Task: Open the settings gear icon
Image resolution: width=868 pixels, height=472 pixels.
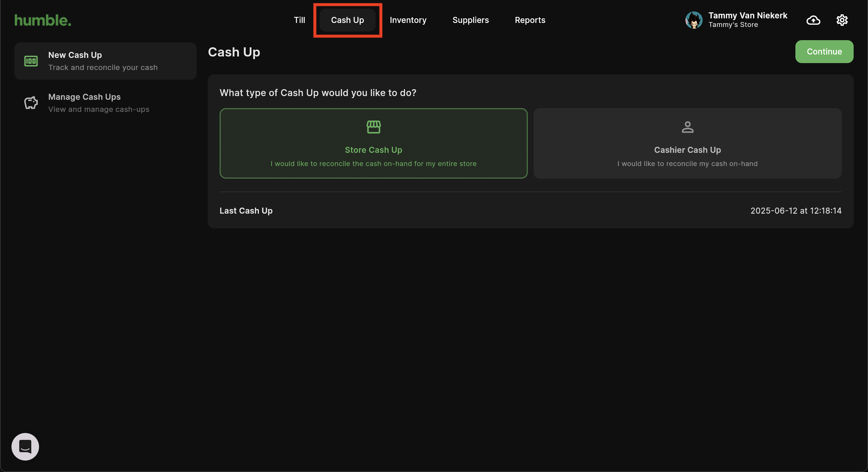Action: (842, 20)
